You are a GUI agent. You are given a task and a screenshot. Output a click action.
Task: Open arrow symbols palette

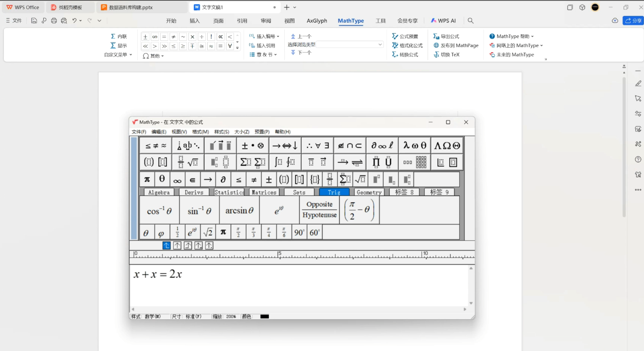click(x=285, y=145)
